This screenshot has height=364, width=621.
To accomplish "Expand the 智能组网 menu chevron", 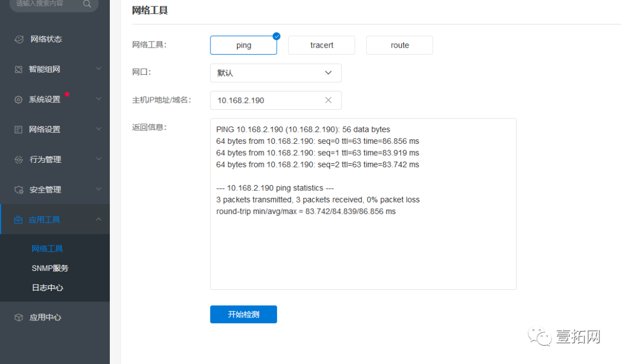I will pyautogui.click(x=98, y=69).
